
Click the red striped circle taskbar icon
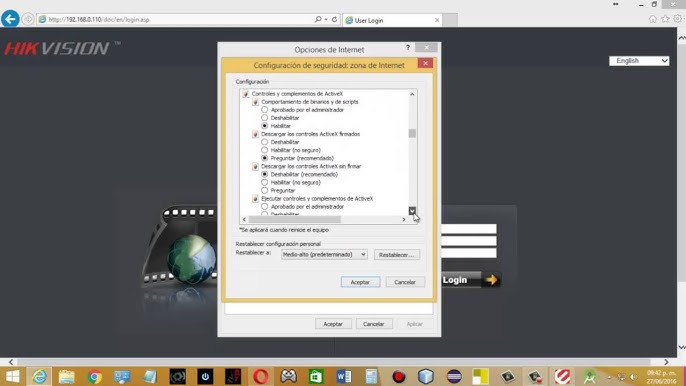(x=562, y=376)
